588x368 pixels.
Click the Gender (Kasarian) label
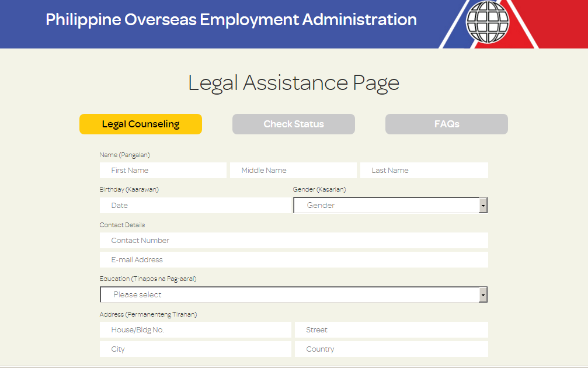click(x=319, y=189)
